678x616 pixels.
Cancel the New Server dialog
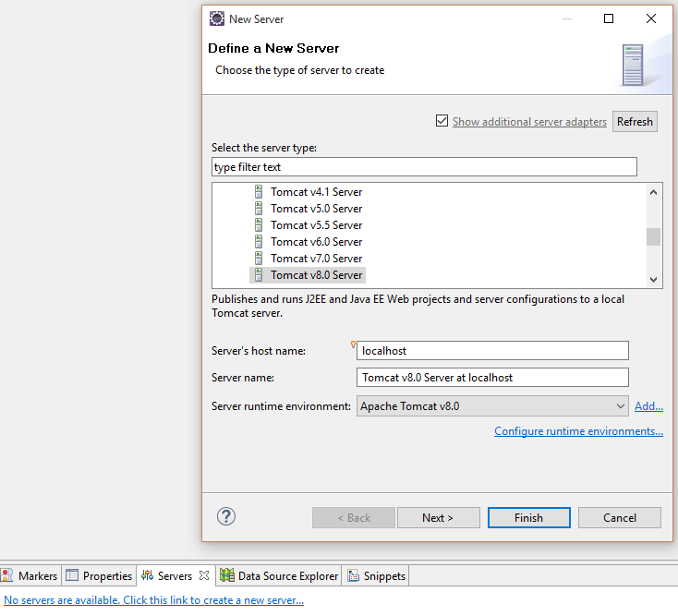click(620, 517)
